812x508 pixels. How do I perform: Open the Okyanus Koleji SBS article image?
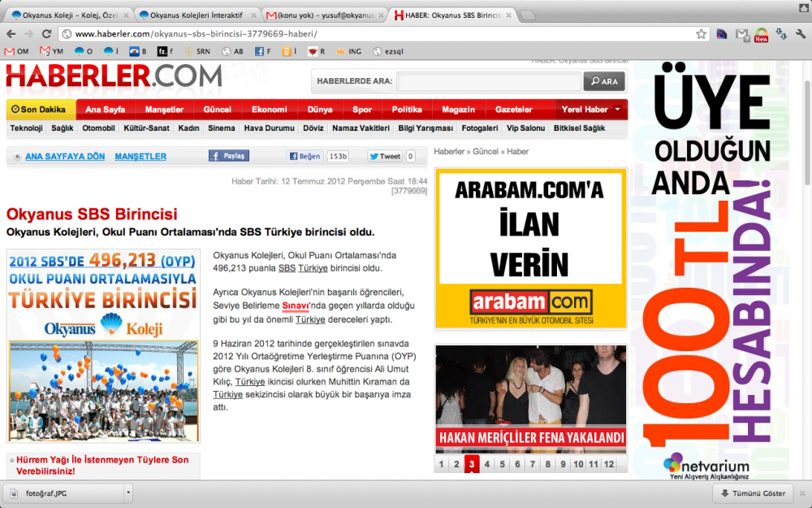[x=103, y=345]
